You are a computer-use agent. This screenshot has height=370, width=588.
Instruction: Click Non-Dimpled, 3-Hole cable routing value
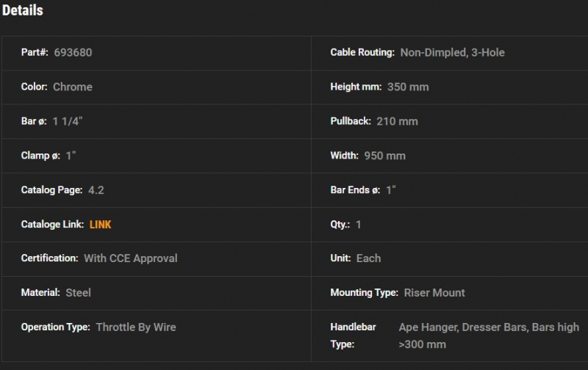pos(452,52)
